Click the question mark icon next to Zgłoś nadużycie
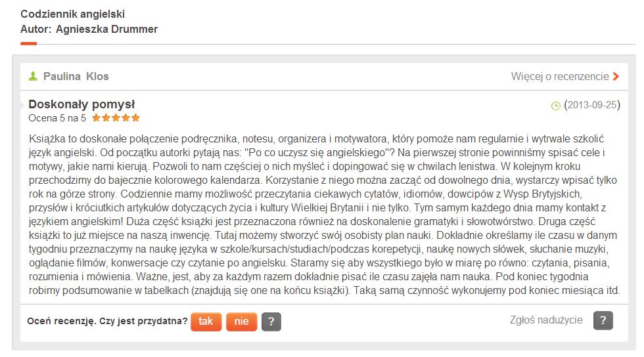Screen dimensions: 644x357 tap(603, 320)
